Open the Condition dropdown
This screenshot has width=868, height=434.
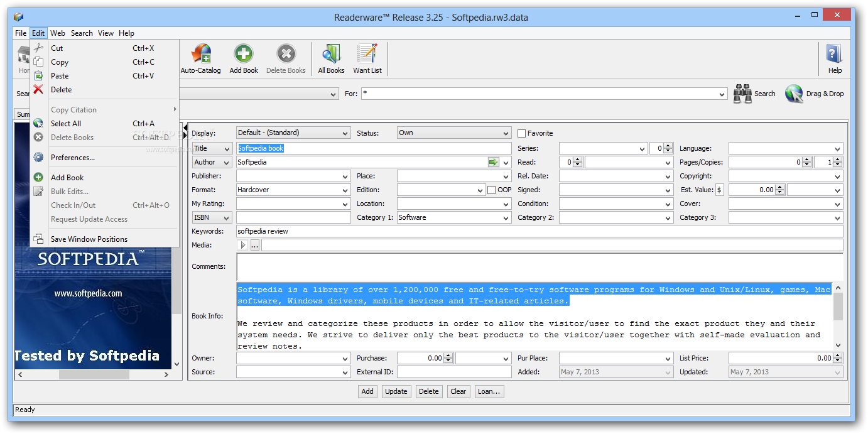click(x=616, y=203)
